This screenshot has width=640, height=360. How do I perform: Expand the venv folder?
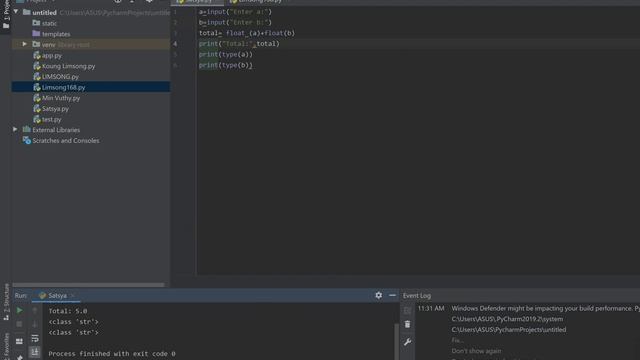pyautogui.click(x=24, y=44)
